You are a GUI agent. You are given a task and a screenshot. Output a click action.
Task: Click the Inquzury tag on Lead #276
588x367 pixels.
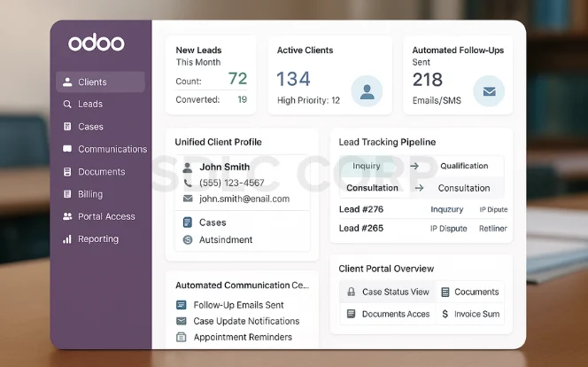(446, 209)
